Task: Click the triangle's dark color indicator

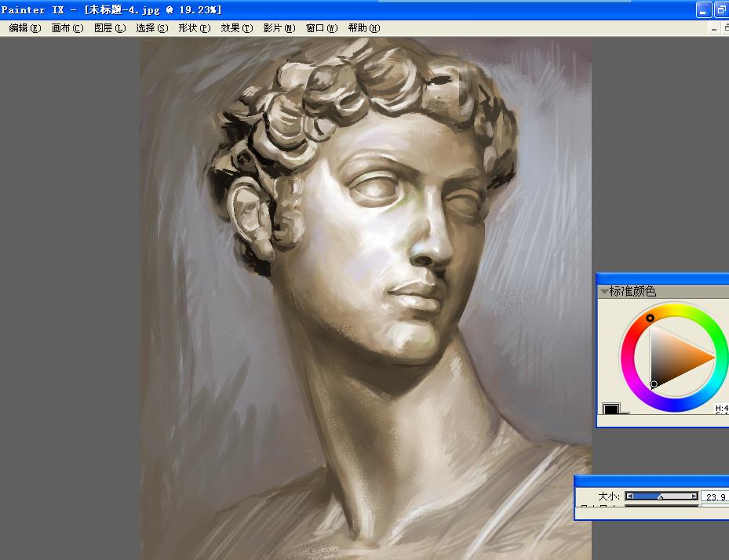Action: coord(654,384)
